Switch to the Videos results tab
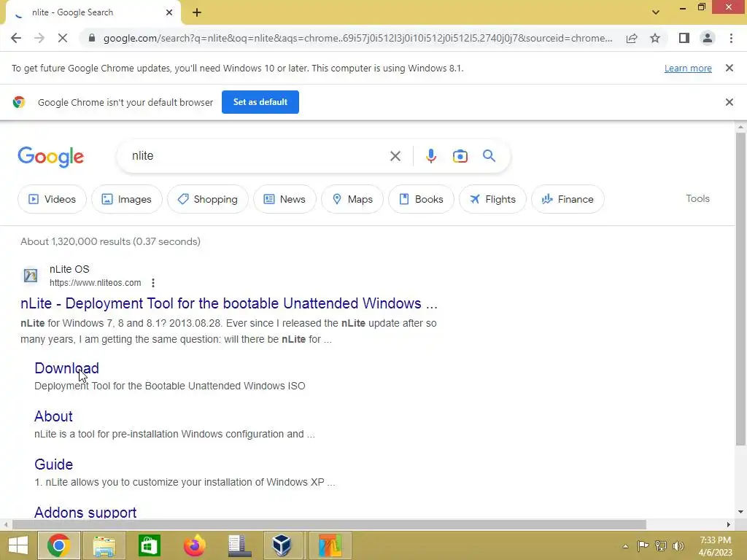747x560 pixels. 52,199
